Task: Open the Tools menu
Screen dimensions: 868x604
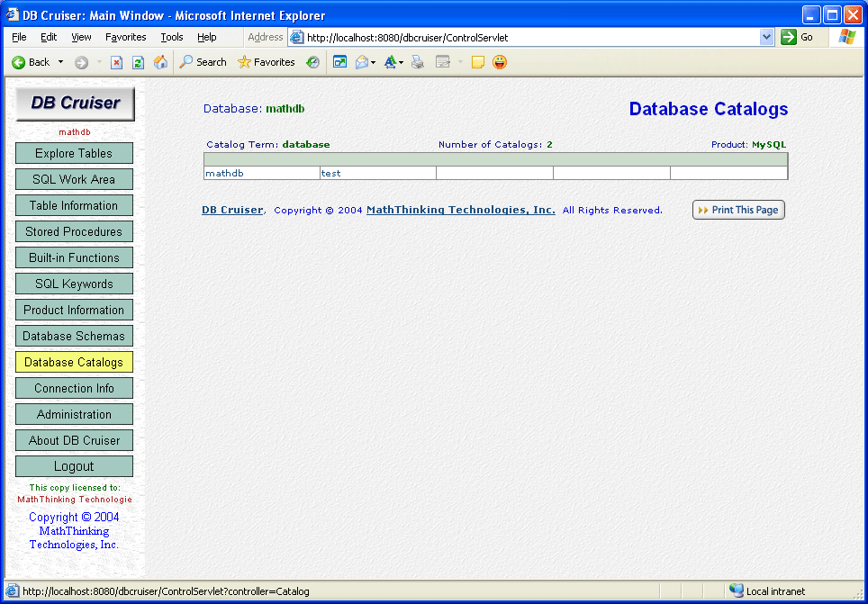Action: click(x=171, y=37)
